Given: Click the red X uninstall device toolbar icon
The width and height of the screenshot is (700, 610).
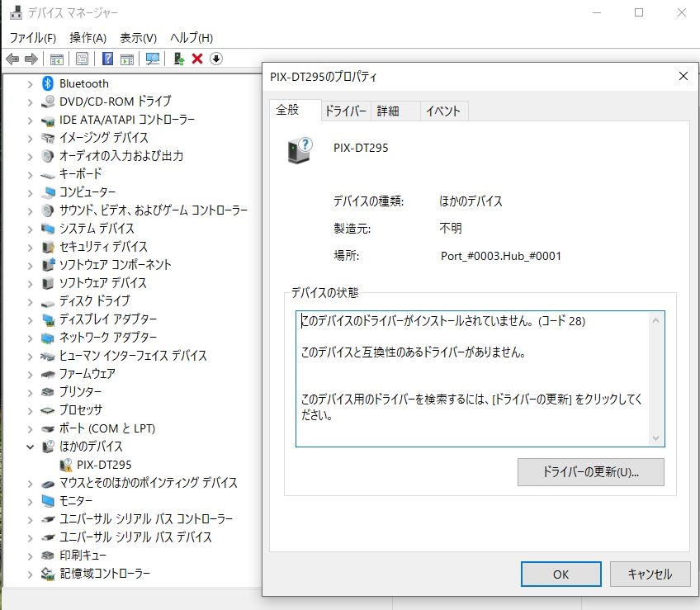Looking at the screenshot, I should click(197, 59).
